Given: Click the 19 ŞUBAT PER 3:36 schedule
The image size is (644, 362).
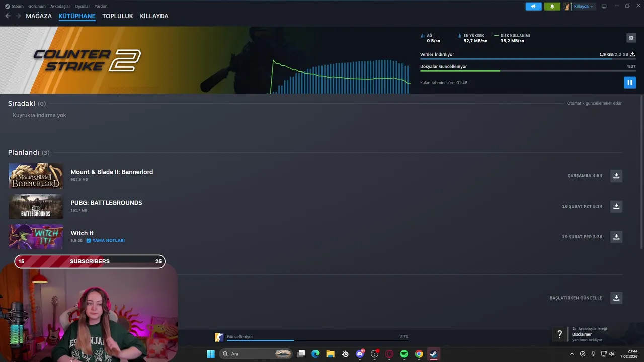Looking at the screenshot, I should click(x=582, y=237).
